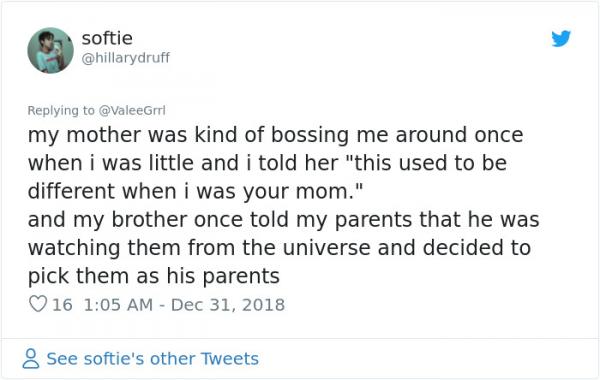600x380 pixels.
Task: Click the like count 16
Action: point(62,305)
